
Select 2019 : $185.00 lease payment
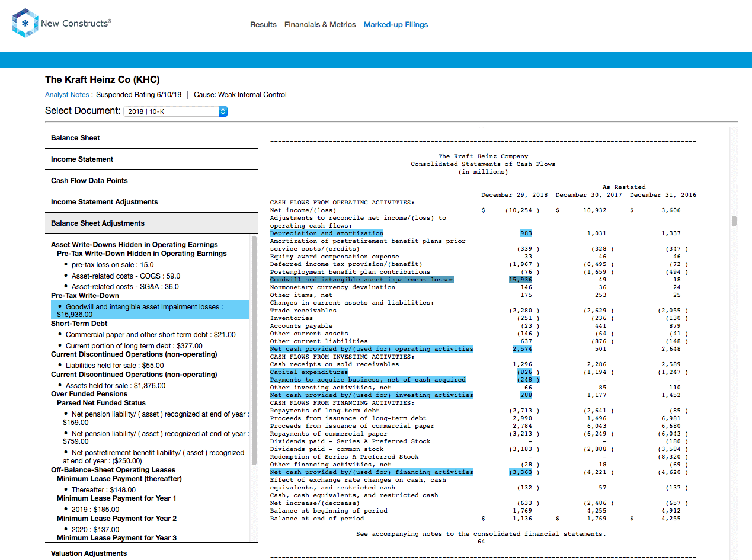click(95, 510)
